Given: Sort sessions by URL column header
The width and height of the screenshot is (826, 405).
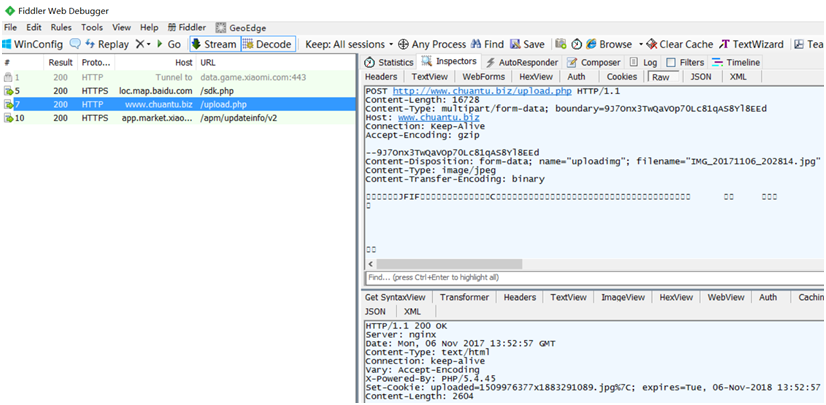Looking at the screenshot, I should [276, 63].
